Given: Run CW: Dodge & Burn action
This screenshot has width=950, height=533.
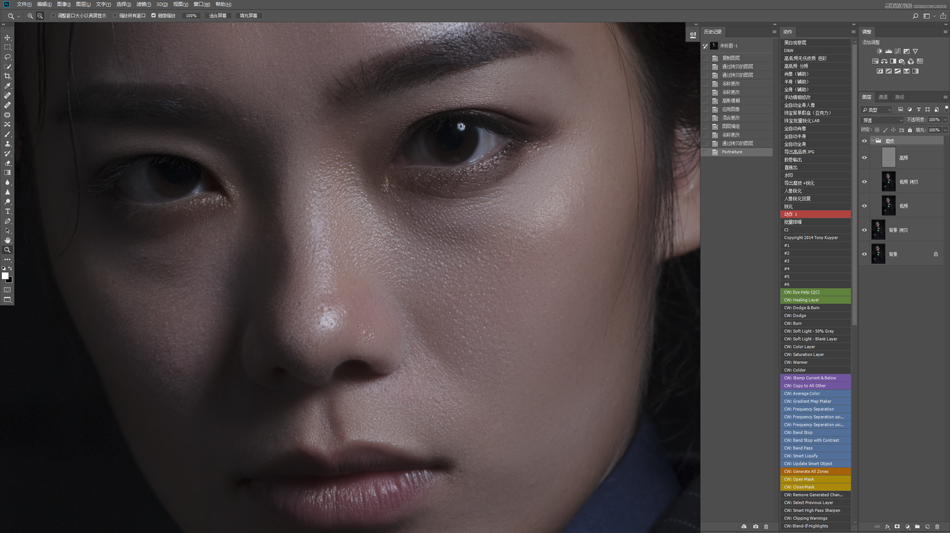Looking at the screenshot, I should [815, 308].
